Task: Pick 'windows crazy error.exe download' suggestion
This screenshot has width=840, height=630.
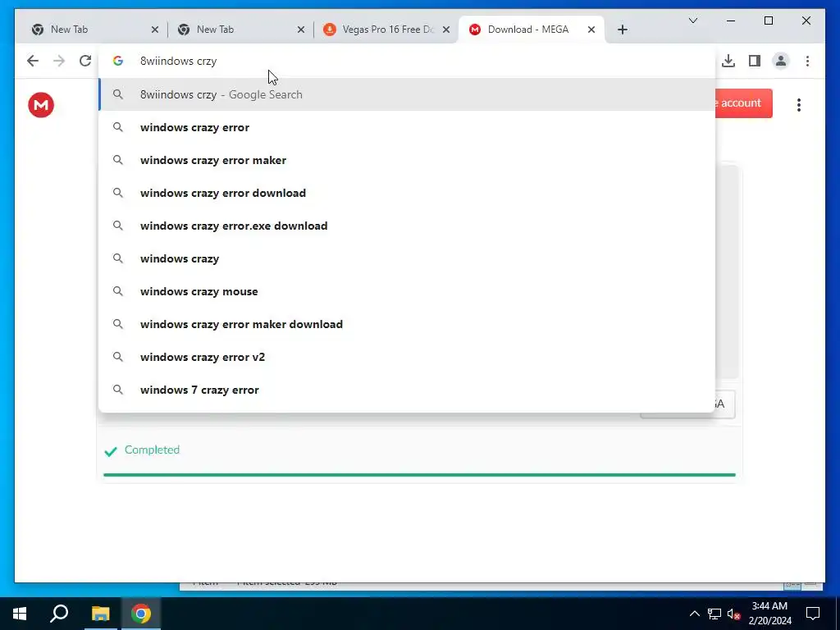Action: (407, 226)
